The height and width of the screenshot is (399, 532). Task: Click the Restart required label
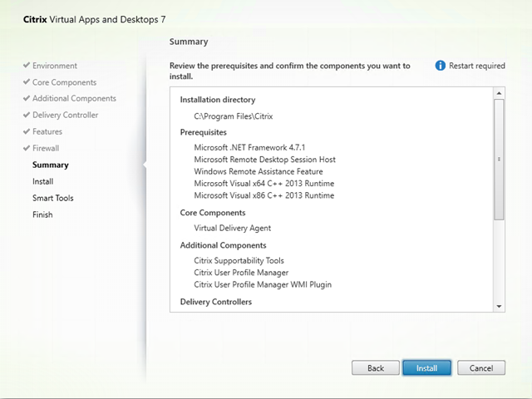(x=477, y=66)
